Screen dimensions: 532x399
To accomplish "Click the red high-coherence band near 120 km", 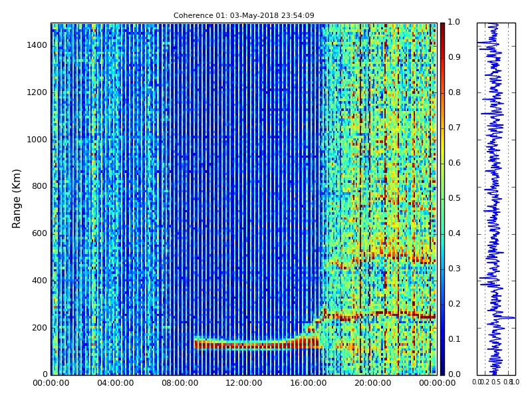I will [x=258, y=345].
